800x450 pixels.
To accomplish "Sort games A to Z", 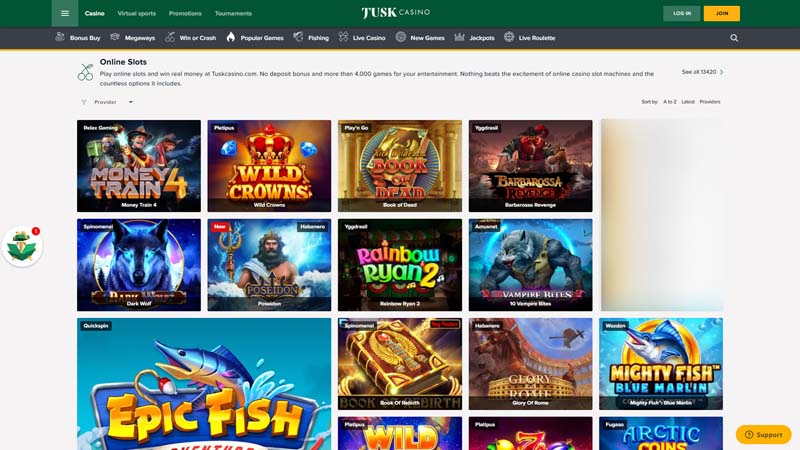I will 669,102.
